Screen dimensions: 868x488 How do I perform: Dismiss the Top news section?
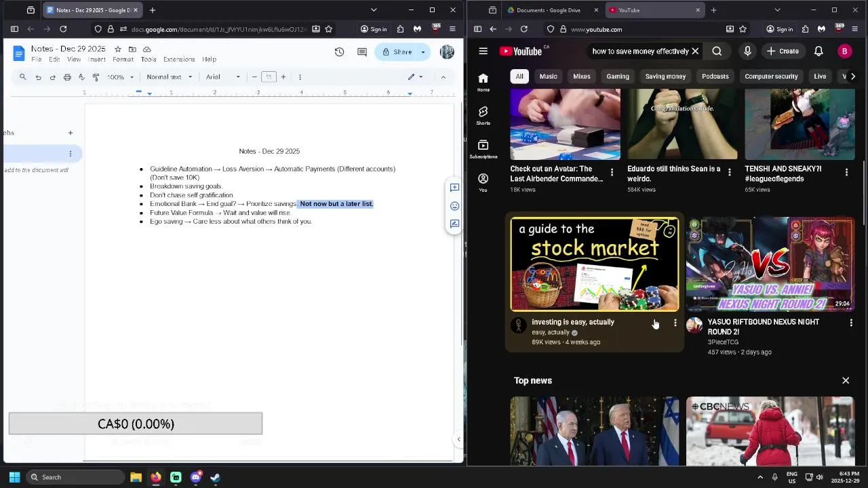click(x=846, y=381)
